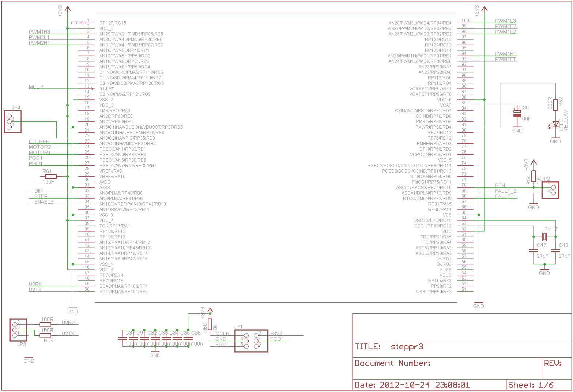Click the JP1 six-pin header symbol
This screenshot has height=392, width=573.
click(251, 341)
